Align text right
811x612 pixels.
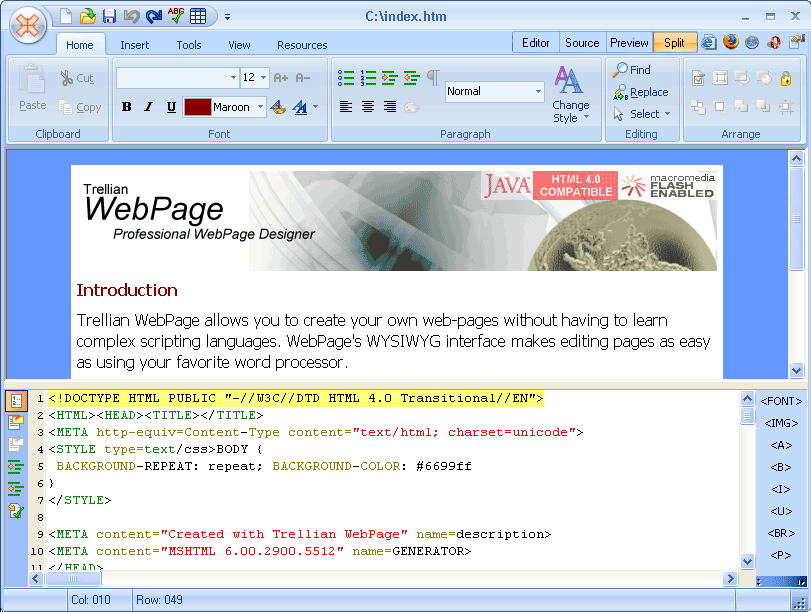(390, 107)
